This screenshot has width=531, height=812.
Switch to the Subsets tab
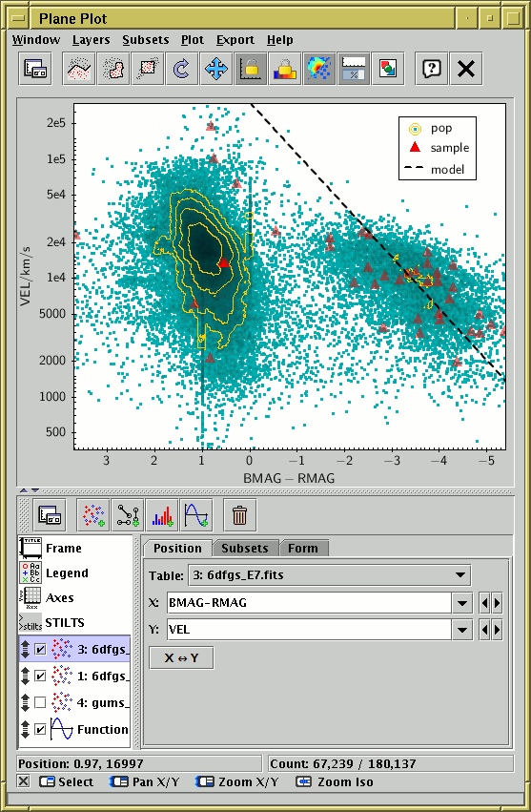(245, 548)
